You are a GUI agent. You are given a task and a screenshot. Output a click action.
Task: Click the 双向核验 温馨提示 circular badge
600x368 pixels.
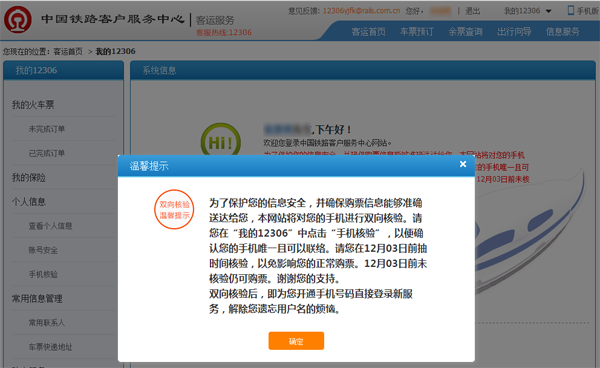(x=174, y=209)
